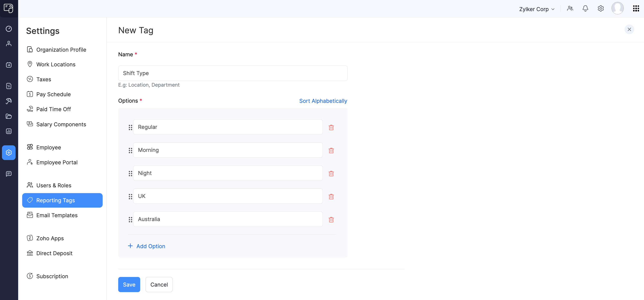Edit the Night option field
644x300 pixels.
point(228,173)
